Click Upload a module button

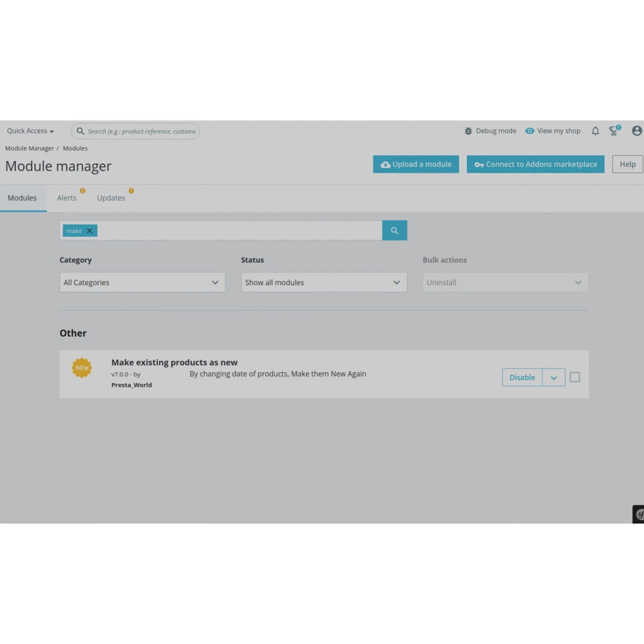(415, 164)
